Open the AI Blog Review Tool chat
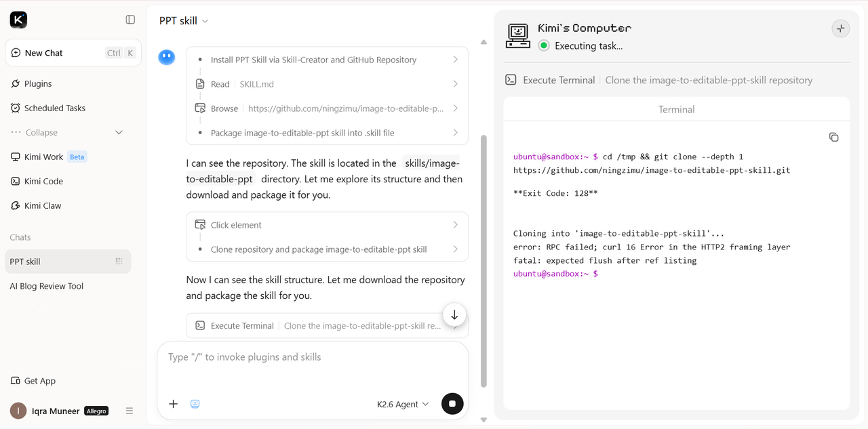The height and width of the screenshot is (429, 868). (46, 286)
